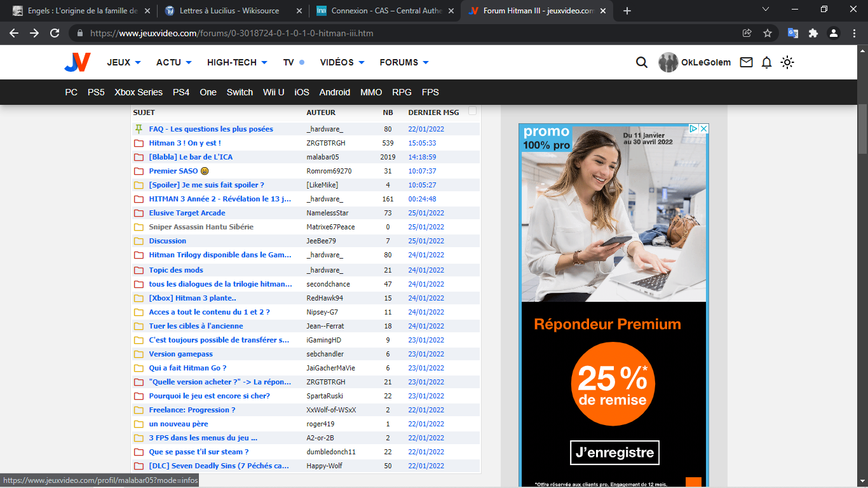
Task: Click the page's vertical scrollbar
Action: tap(862, 127)
